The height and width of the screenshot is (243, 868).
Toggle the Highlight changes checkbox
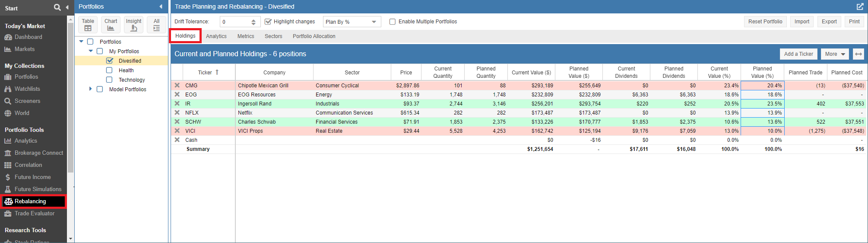tap(268, 22)
